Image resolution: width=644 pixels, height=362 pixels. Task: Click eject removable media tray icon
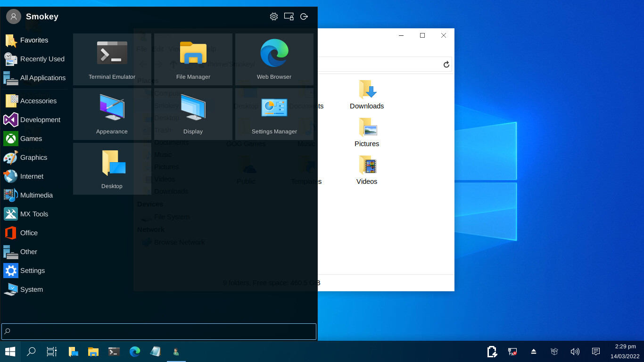[x=534, y=352]
